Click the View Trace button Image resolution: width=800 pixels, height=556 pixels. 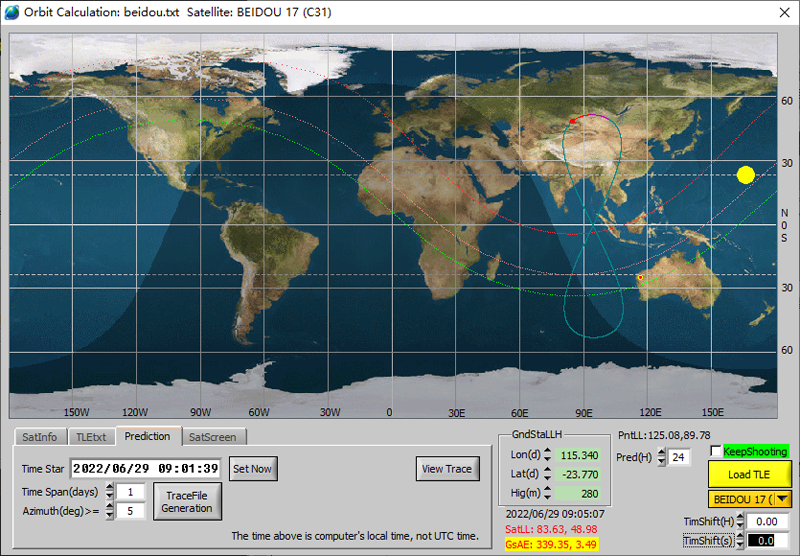click(x=447, y=469)
